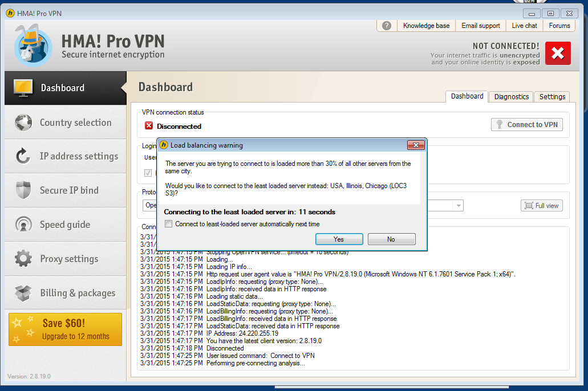
Task: Click the Connect to VPN button
Action: click(x=527, y=124)
